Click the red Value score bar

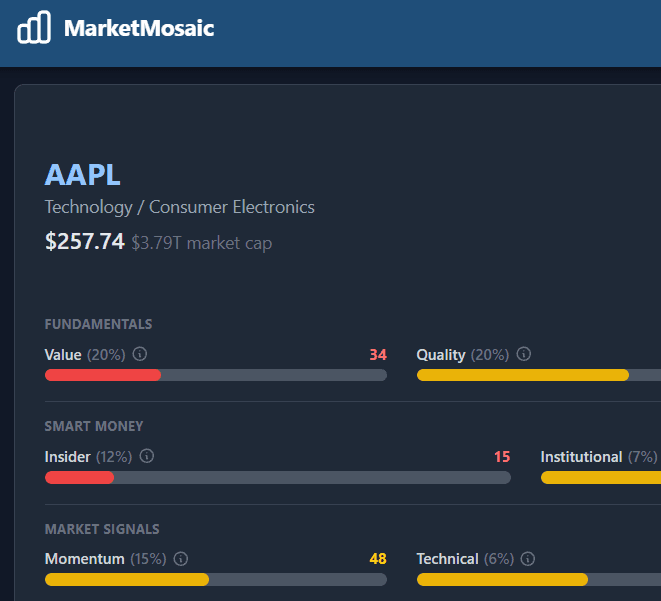tap(103, 375)
